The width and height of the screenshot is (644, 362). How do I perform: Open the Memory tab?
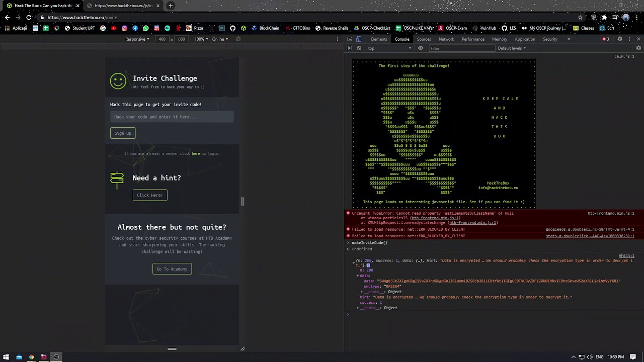click(x=500, y=39)
